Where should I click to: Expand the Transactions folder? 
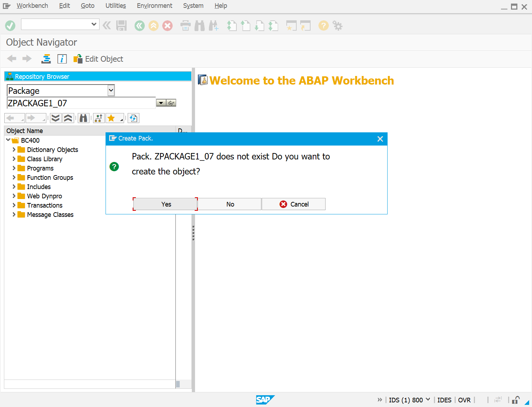click(x=14, y=205)
